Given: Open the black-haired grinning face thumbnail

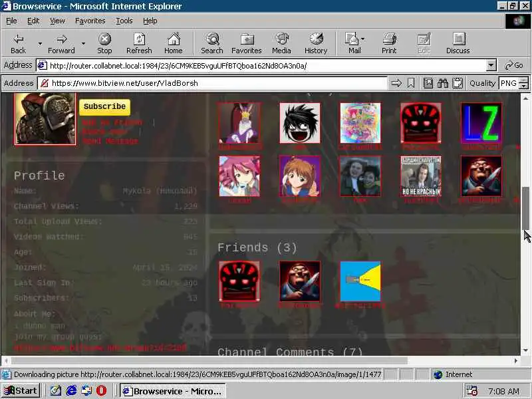Looking at the screenshot, I should point(300,123).
